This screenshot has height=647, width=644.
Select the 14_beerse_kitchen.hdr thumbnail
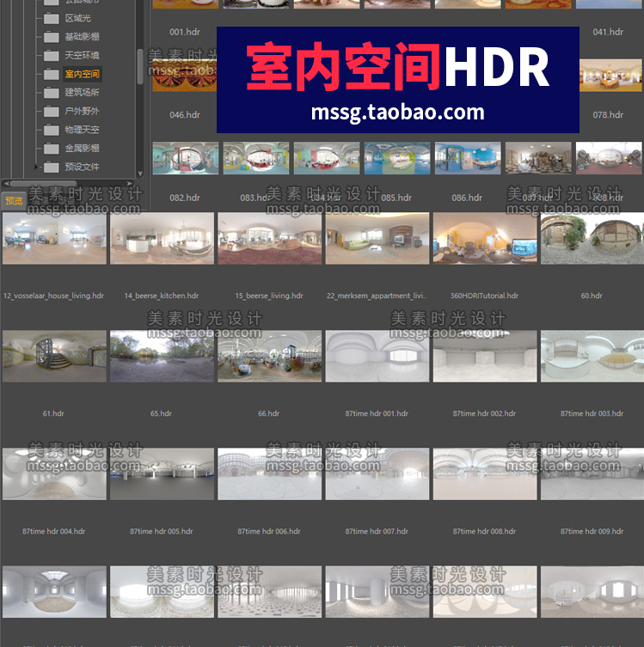point(163,238)
